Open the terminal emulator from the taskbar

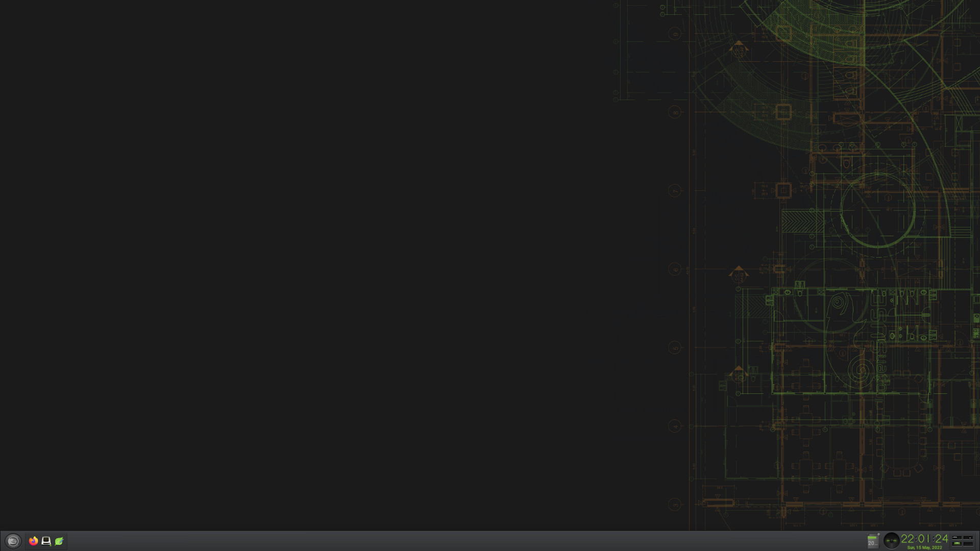coord(46,541)
